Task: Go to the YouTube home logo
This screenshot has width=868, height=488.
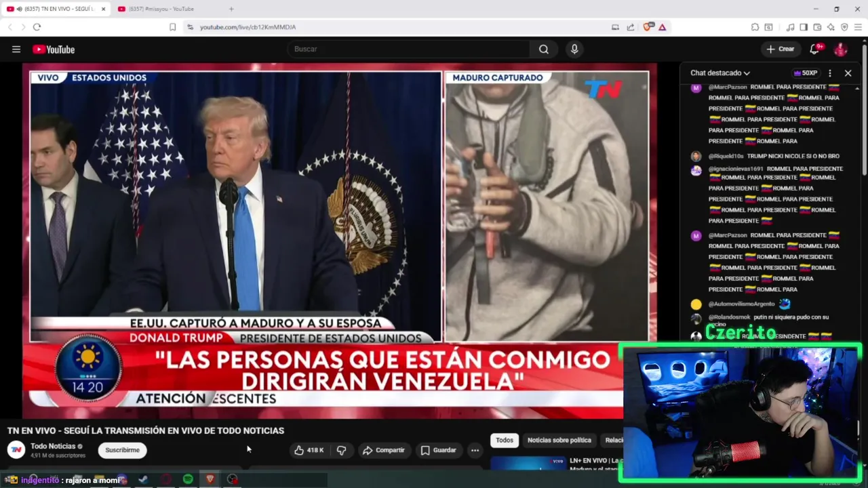Action: 54,49
